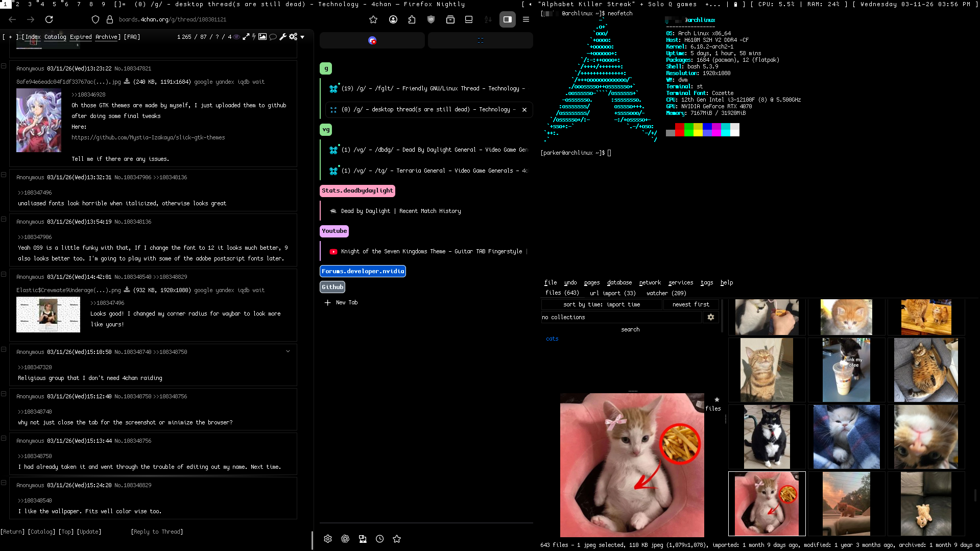Viewport: 980px width, 551px height.
Task: Show site security padlock info
Action: pyautogui.click(x=109, y=19)
